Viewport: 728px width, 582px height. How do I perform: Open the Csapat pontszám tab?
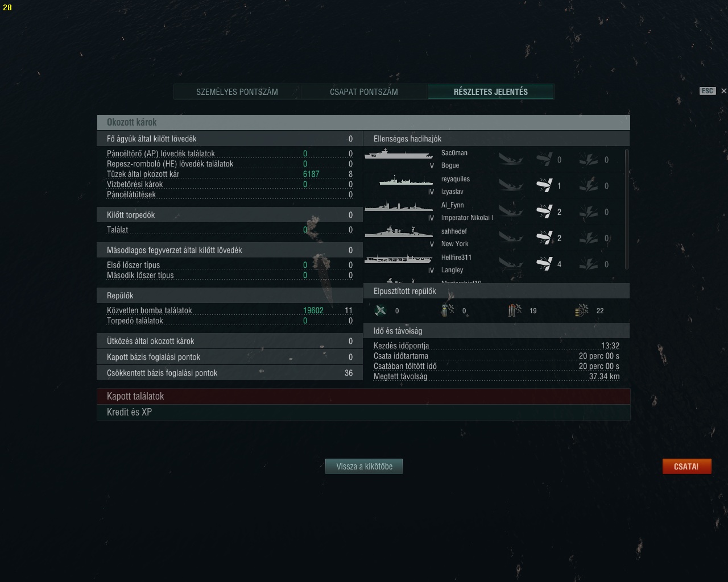(x=364, y=92)
